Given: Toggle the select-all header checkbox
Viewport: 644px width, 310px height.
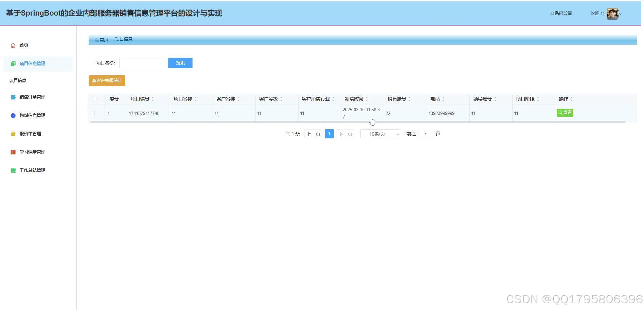Looking at the screenshot, I should coord(95,99).
